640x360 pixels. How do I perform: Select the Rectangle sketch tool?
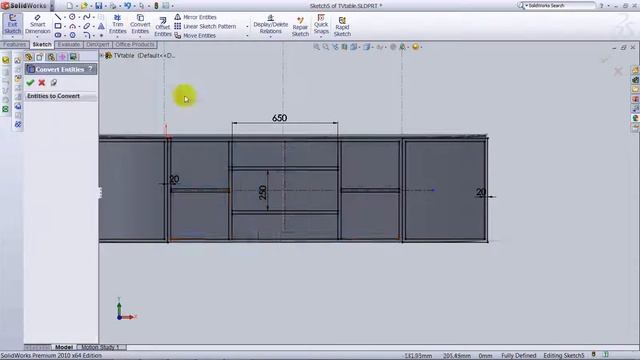tap(58, 26)
